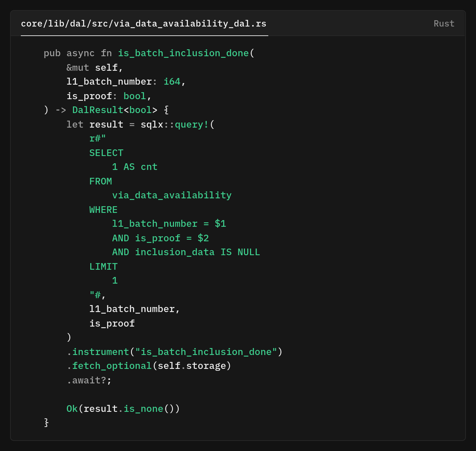The width and height of the screenshot is (476, 451).
Task: Click the '1 AS cnt' SQL line
Action: [x=135, y=167]
